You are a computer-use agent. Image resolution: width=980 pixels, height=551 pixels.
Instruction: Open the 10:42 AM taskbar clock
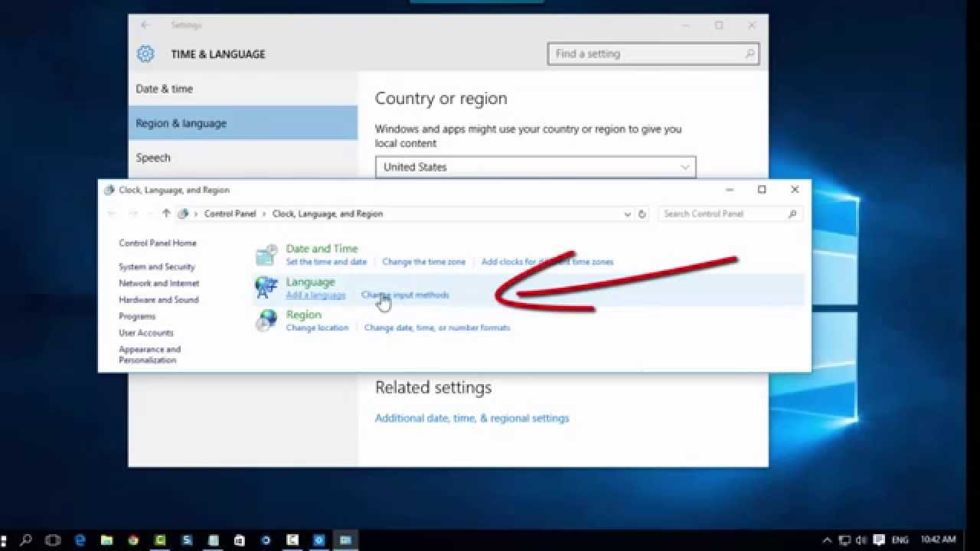[938, 540]
